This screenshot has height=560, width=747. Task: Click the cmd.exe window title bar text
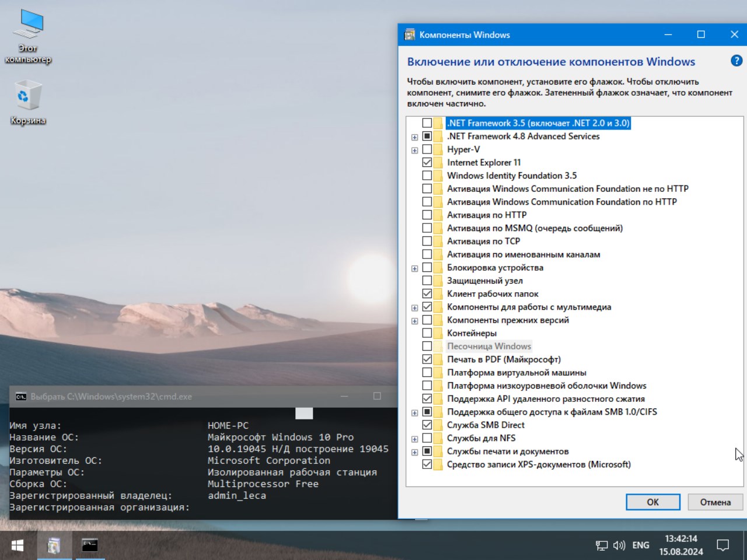111,397
